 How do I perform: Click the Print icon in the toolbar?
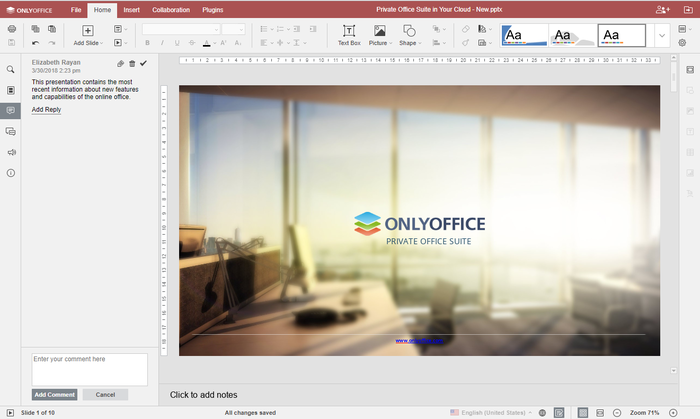(x=12, y=29)
